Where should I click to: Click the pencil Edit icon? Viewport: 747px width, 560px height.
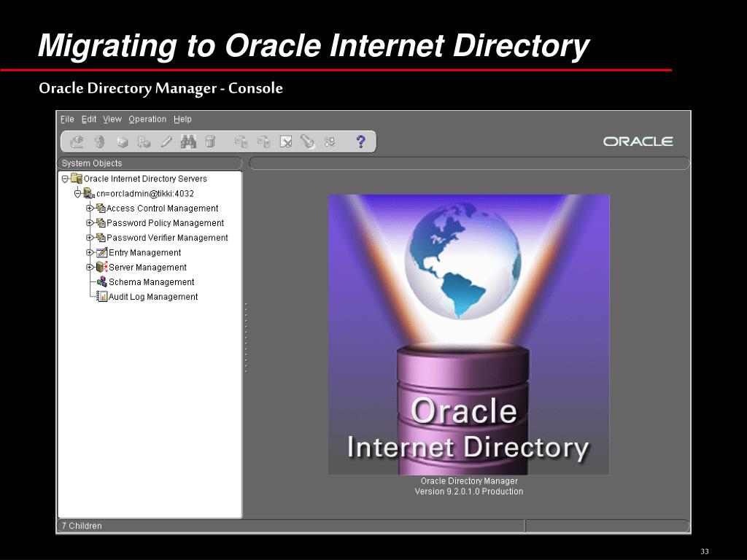(x=166, y=141)
